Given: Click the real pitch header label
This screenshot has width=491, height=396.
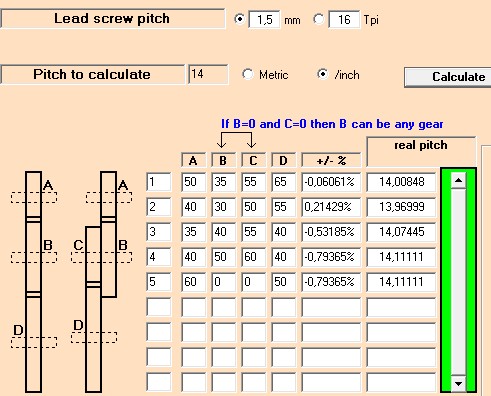Looking at the screenshot, I should [x=421, y=145].
